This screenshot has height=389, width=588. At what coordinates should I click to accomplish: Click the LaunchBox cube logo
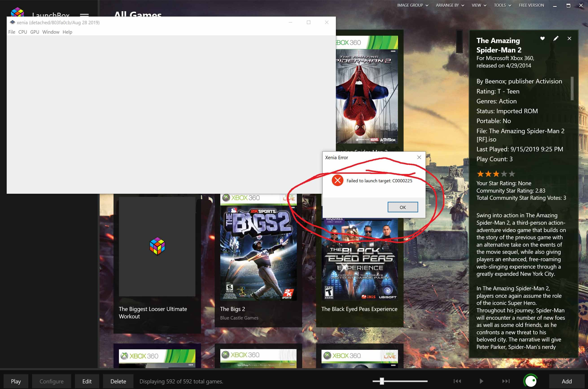click(x=17, y=12)
